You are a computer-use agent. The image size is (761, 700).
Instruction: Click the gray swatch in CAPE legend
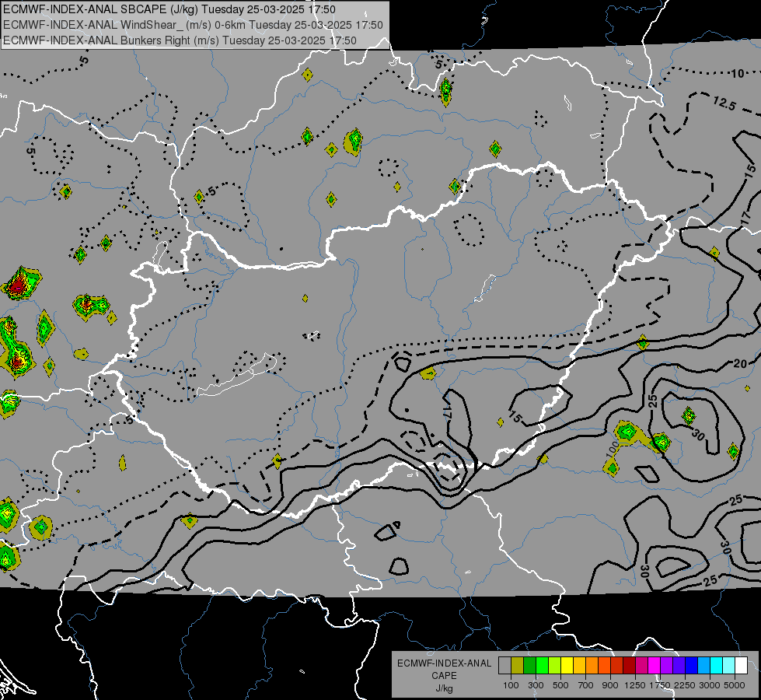(x=504, y=666)
